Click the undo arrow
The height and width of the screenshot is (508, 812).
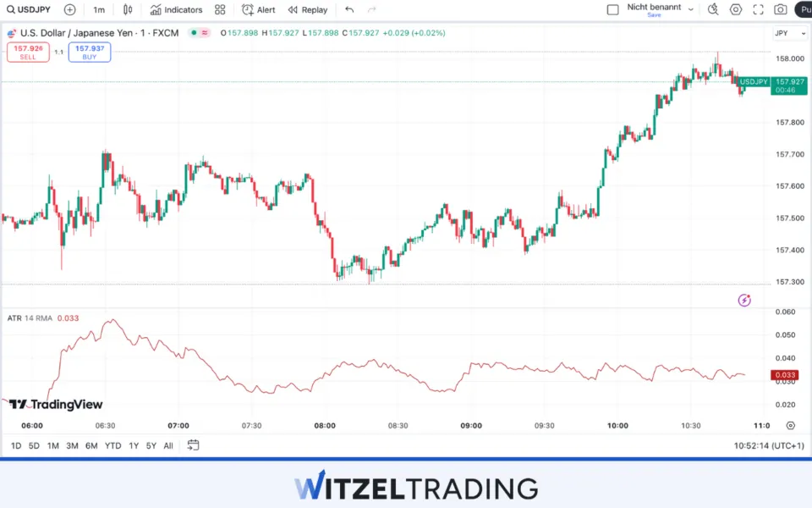pyautogui.click(x=349, y=10)
